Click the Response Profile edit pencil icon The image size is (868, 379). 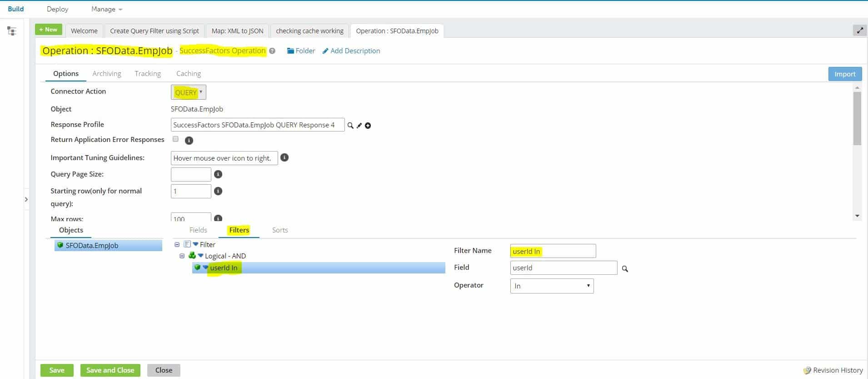coord(359,126)
